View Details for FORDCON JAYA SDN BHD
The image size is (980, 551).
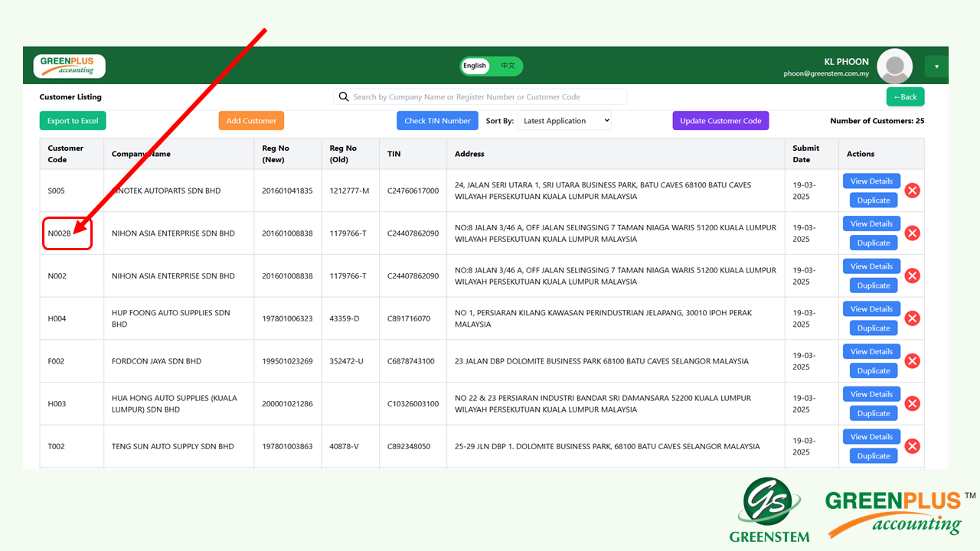click(871, 352)
